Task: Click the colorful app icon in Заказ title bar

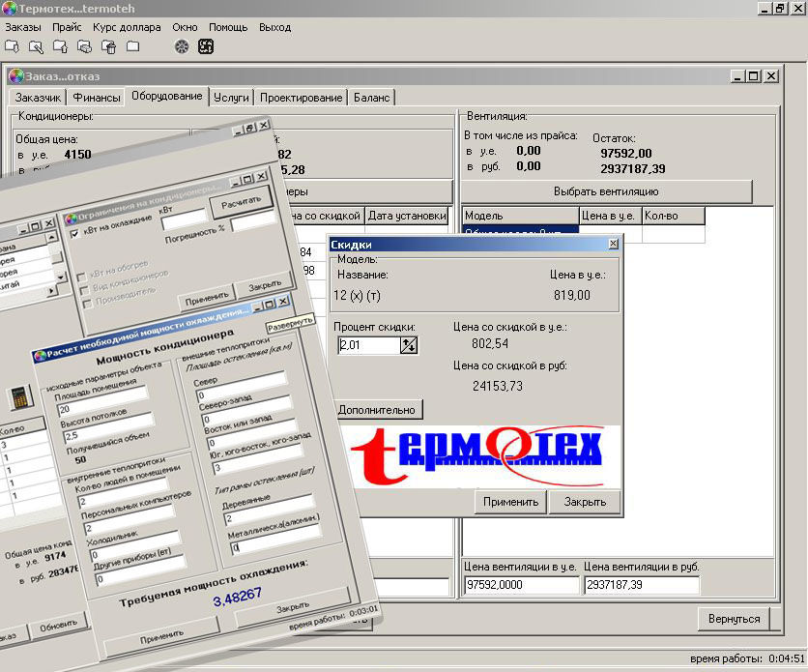Action: (x=16, y=76)
